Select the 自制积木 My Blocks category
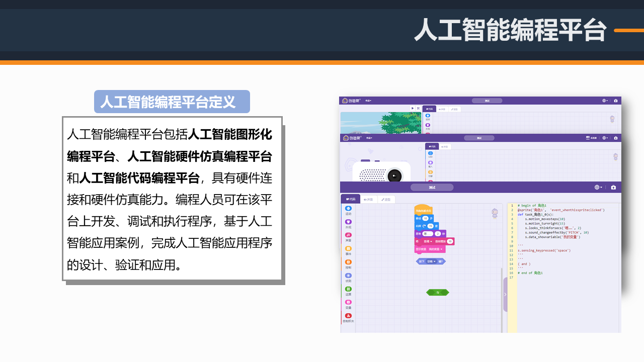644x362 pixels. [348, 317]
